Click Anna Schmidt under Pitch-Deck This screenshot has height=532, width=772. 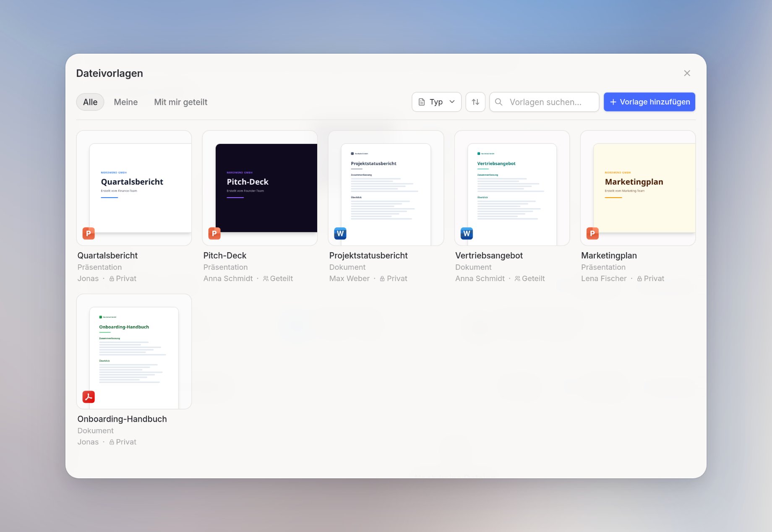228,279
